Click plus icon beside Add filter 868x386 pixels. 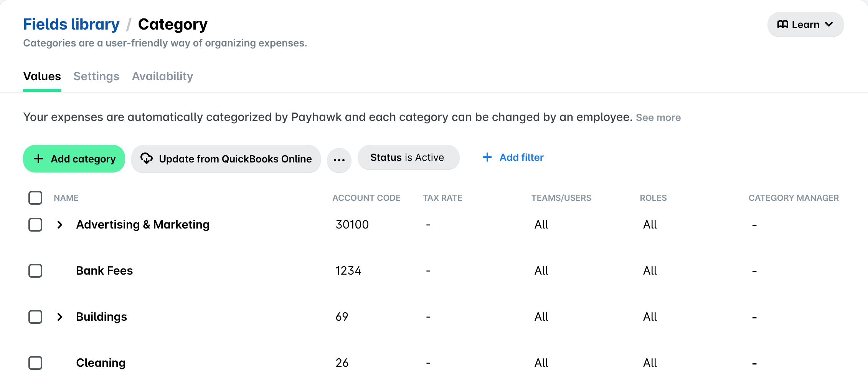click(487, 157)
